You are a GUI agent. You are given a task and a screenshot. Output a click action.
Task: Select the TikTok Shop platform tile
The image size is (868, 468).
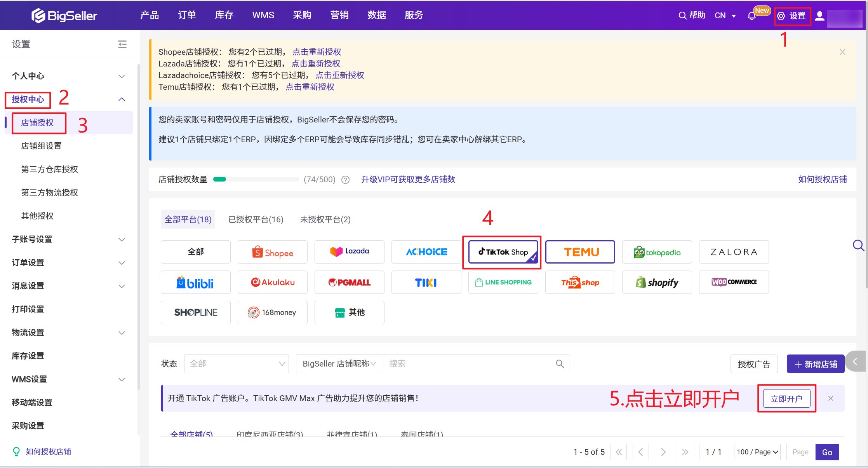[x=503, y=252]
